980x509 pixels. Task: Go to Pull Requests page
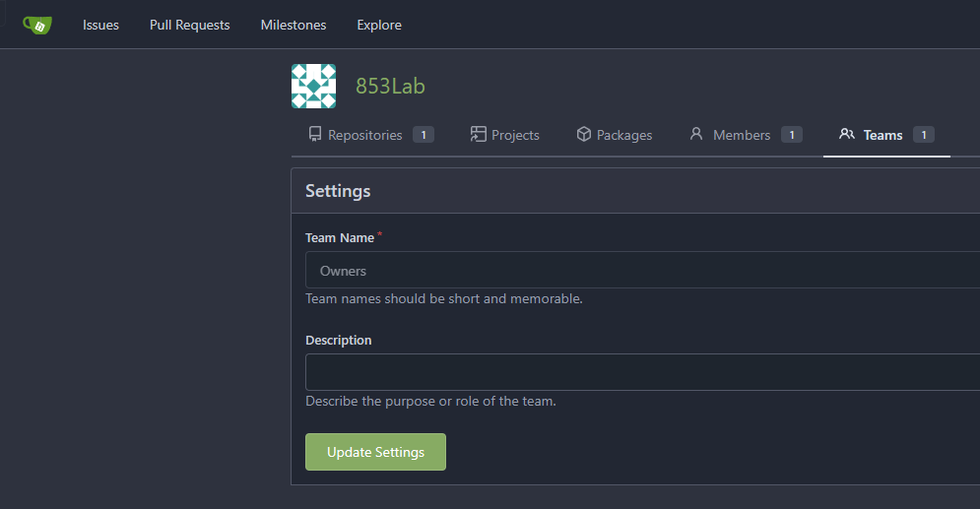[189, 25]
